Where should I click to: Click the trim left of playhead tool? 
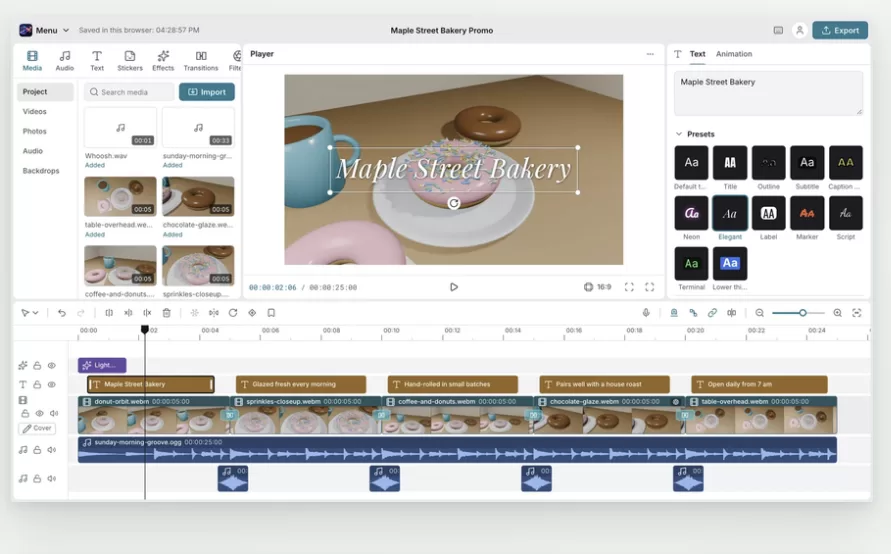pos(128,313)
